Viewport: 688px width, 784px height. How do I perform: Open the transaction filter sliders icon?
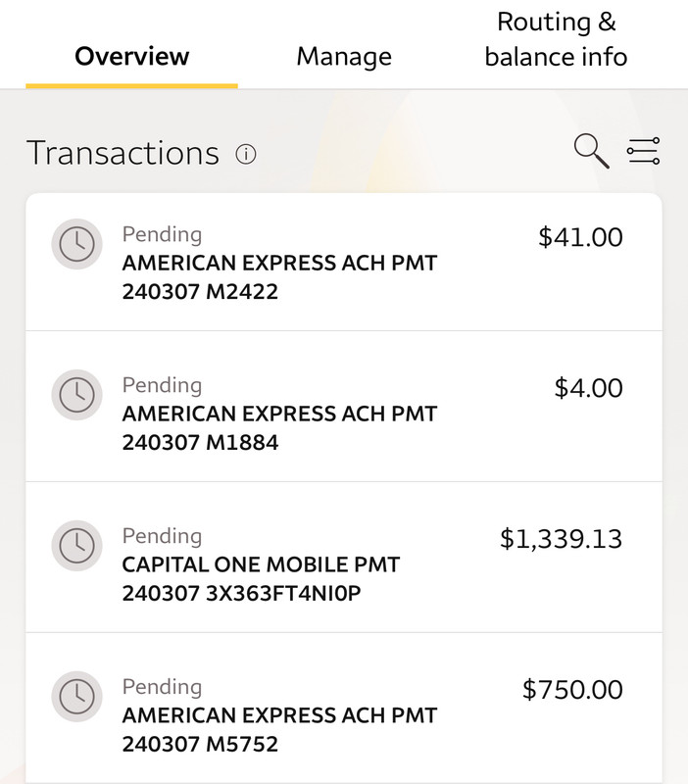(644, 151)
